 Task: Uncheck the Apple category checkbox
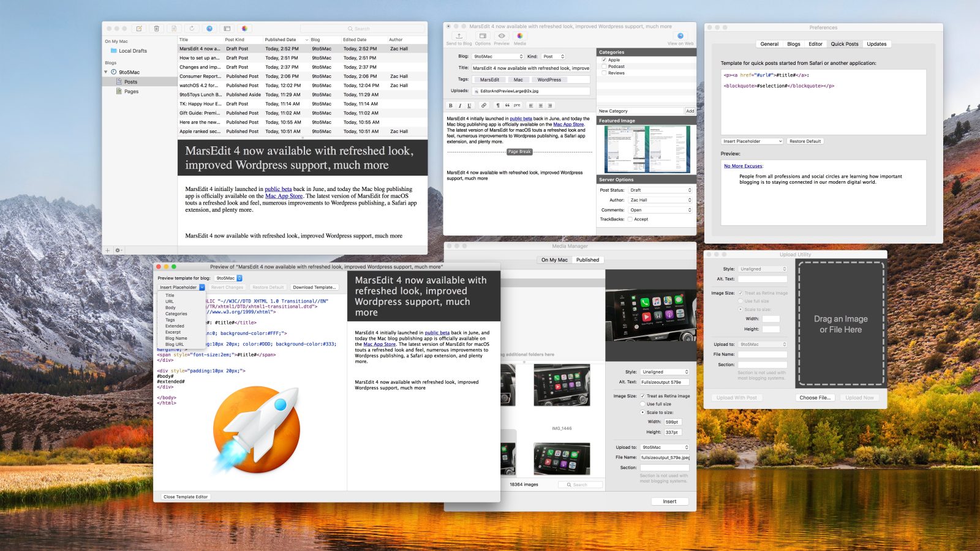coord(604,60)
